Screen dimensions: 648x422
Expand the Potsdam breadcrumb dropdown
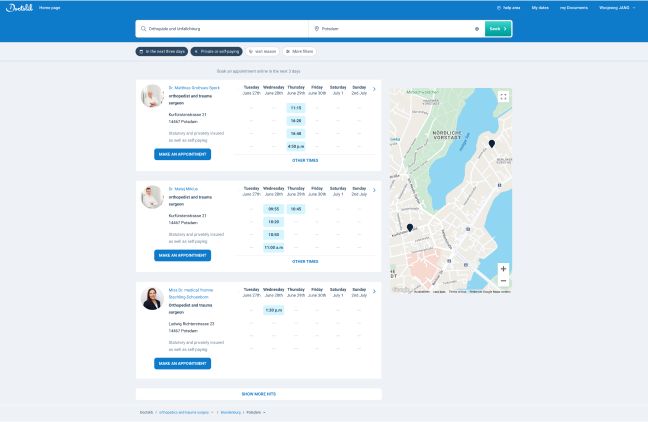255,411
